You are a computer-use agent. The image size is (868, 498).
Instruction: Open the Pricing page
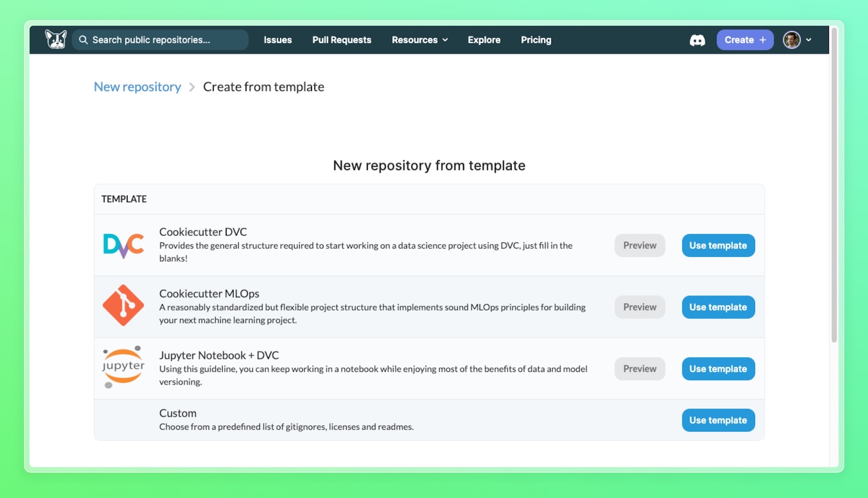pyautogui.click(x=536, y=40)
